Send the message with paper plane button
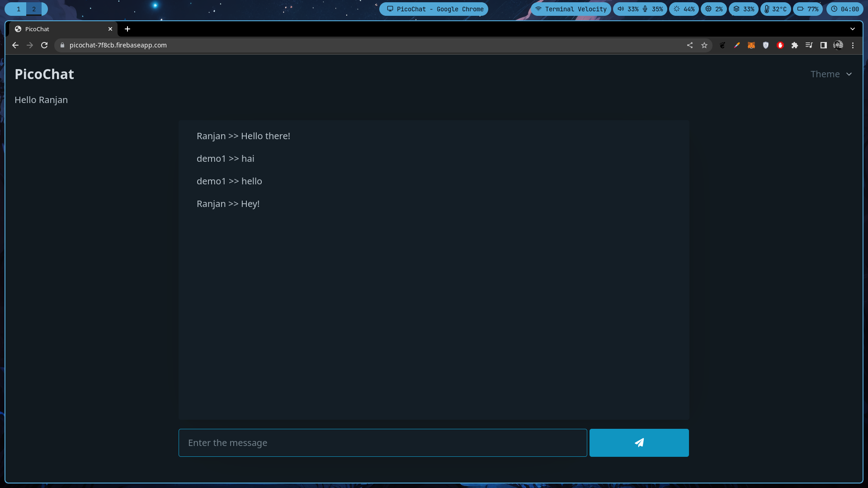The width and height of the screenshot is (868, 488). [639, 443]
